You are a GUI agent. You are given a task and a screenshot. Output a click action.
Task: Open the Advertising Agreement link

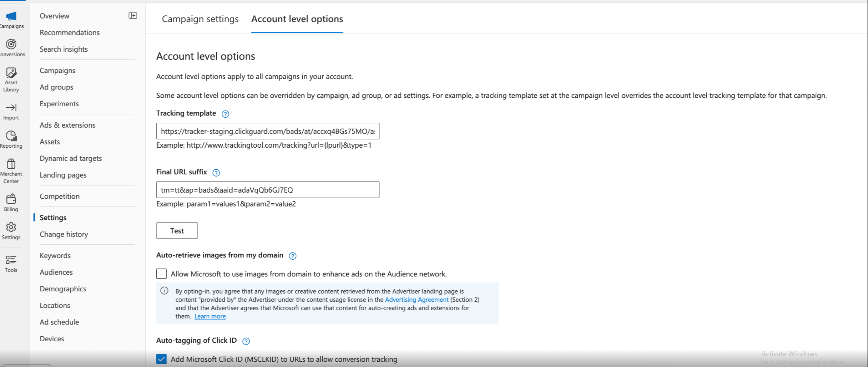point(417,300)
